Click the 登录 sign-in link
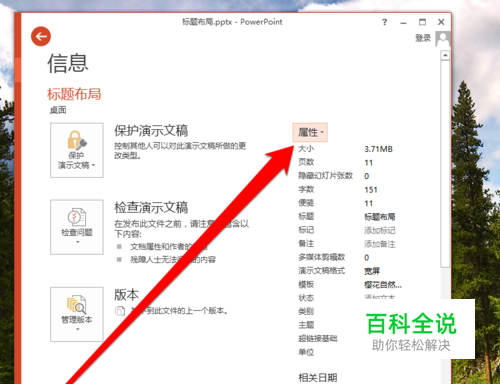The height and width of the screenshot is (384, 500). click(x=423, y=38)
